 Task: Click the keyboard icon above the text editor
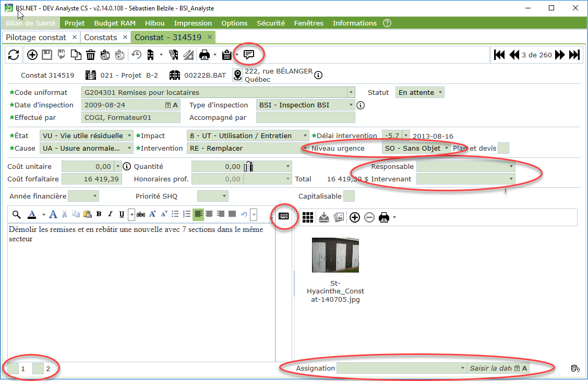pos(284,216)
